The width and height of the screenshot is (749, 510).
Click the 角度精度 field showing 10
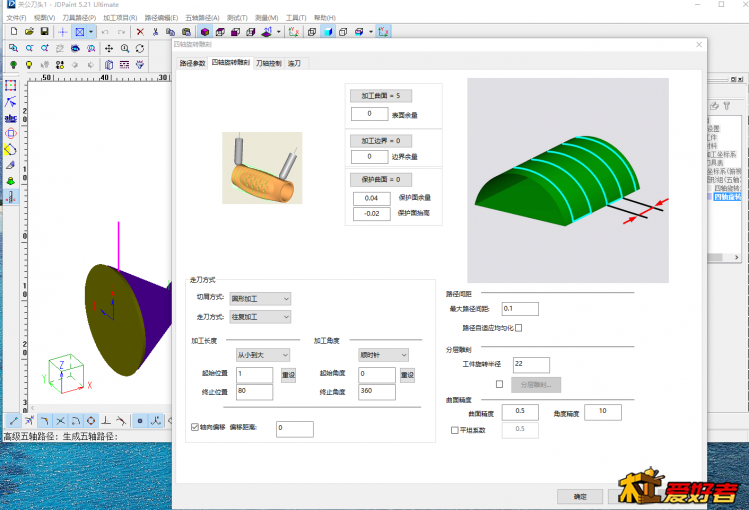[x=603, y=412]
